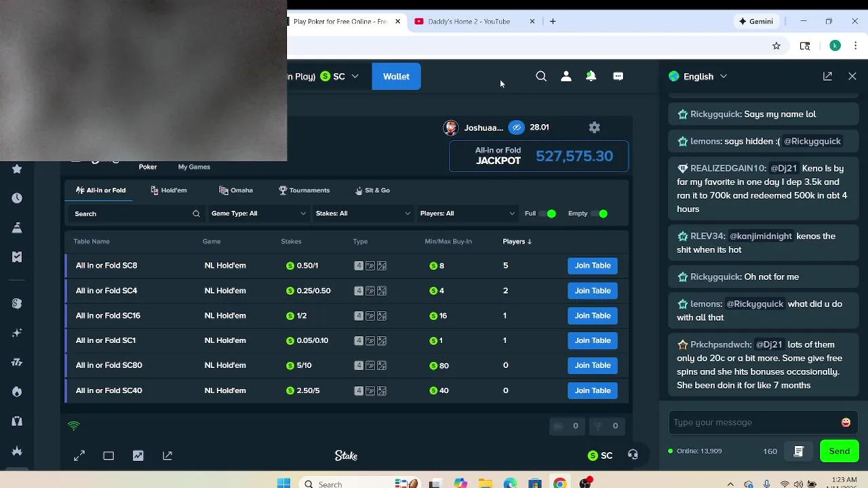Open live stats chart icon
Image resolution: width=868 pixels, height=488 pixels.
[x=138, y=455]
